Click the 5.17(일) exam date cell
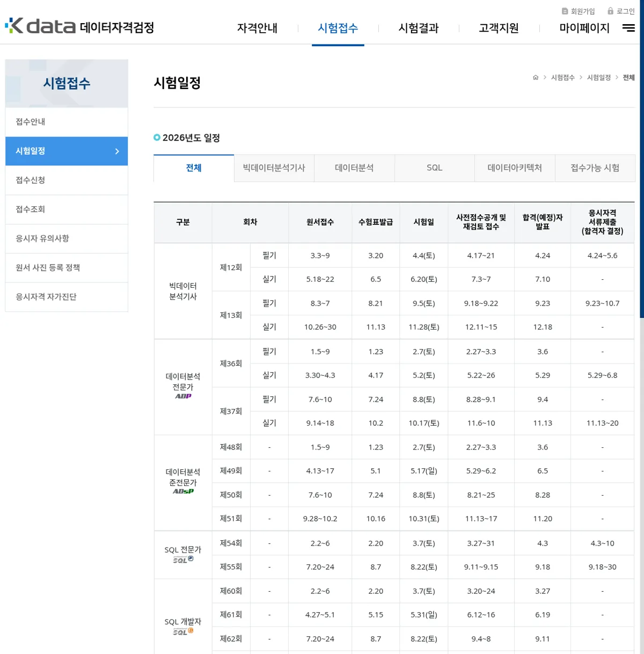Image resolution: width=644 pixels, height=654 pixels. click(x=424, y=471)
